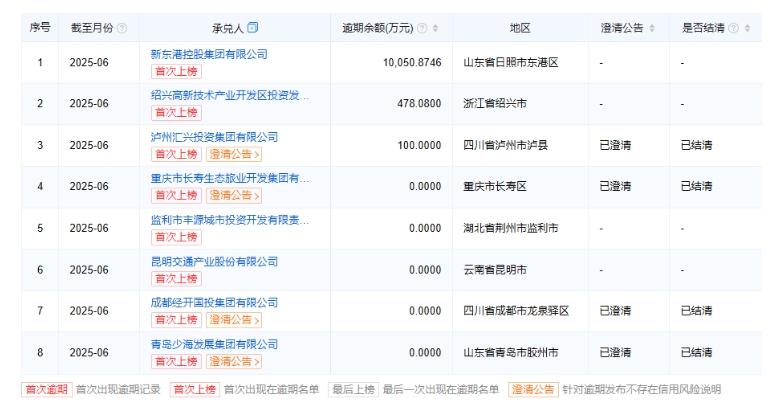Click the help icon beside 截至月份

click(123, 28)
